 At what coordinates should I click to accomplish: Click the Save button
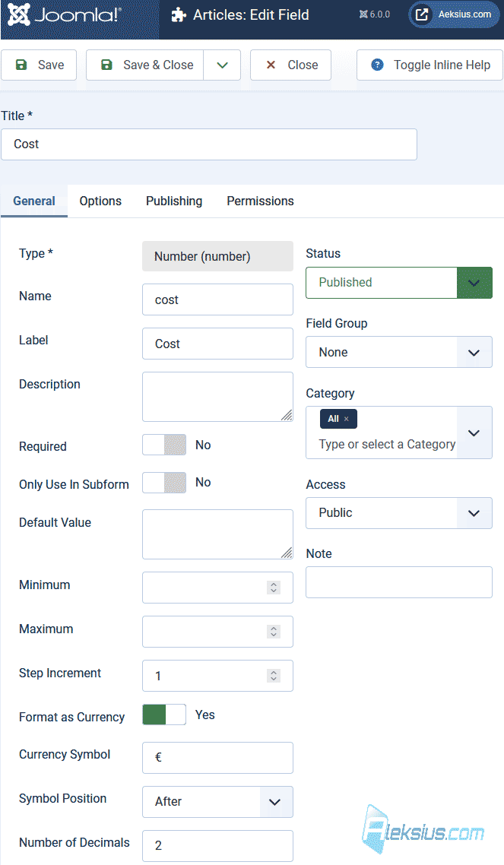click(x=39, y=65)
